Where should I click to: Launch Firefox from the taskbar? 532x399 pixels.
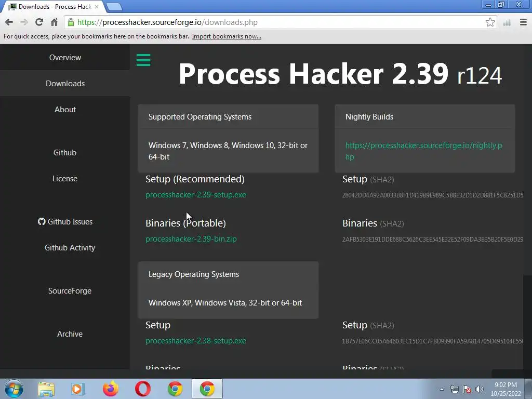(110, 389)
